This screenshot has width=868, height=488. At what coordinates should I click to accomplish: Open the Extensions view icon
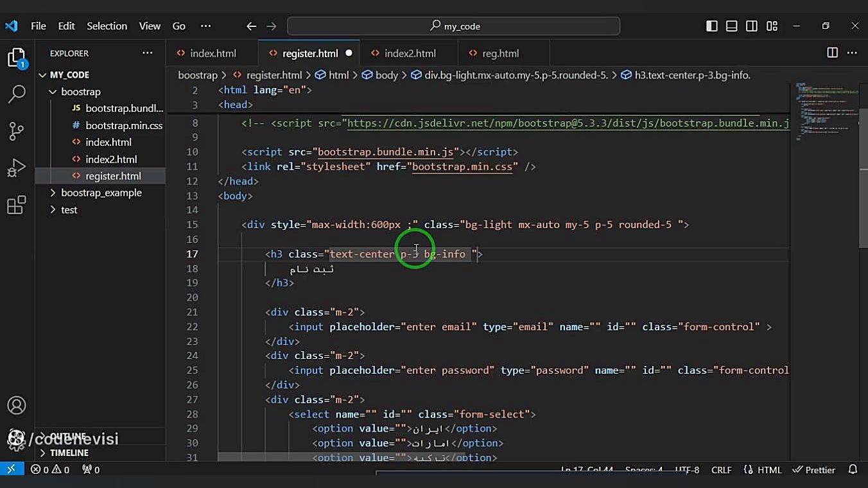click(17, 205)
